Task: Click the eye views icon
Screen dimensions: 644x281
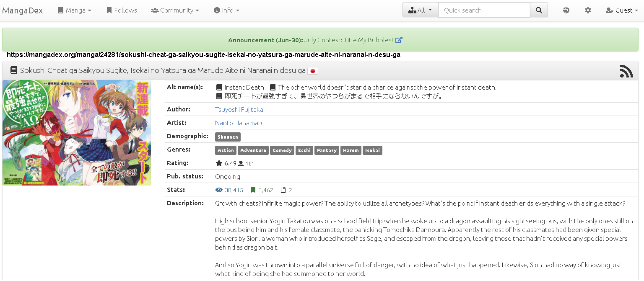Action: pos(219,190)
